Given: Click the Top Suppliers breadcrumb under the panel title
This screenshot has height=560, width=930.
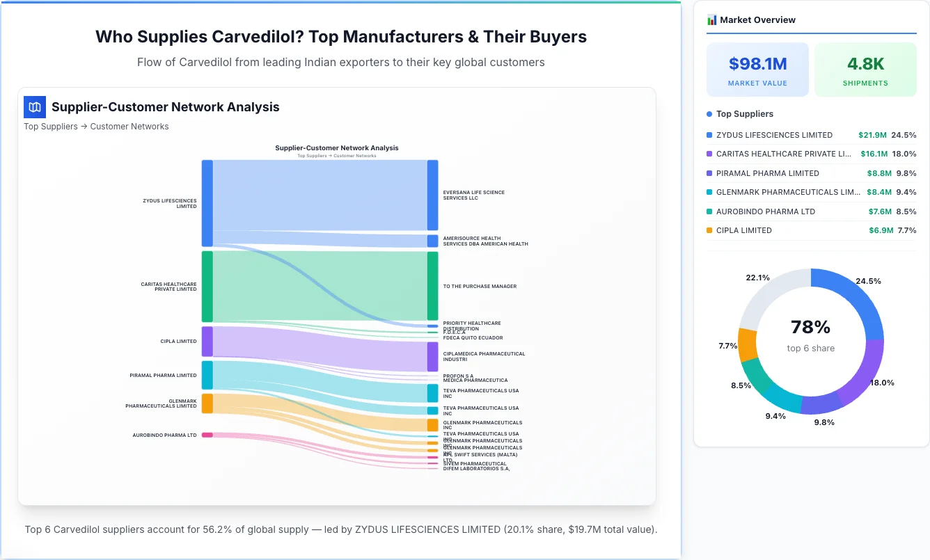Looking at the screenshot, I should 51,126.
